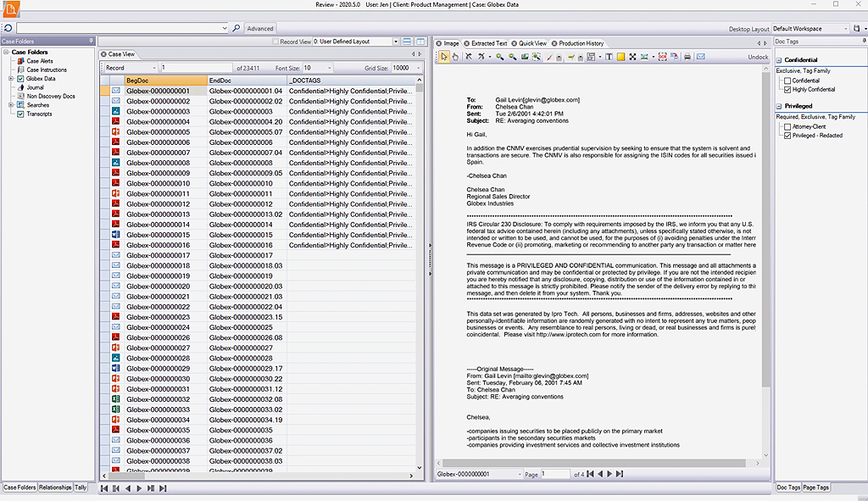
Task: Switch to the Extracted Text tab
Action: [487, 42]
